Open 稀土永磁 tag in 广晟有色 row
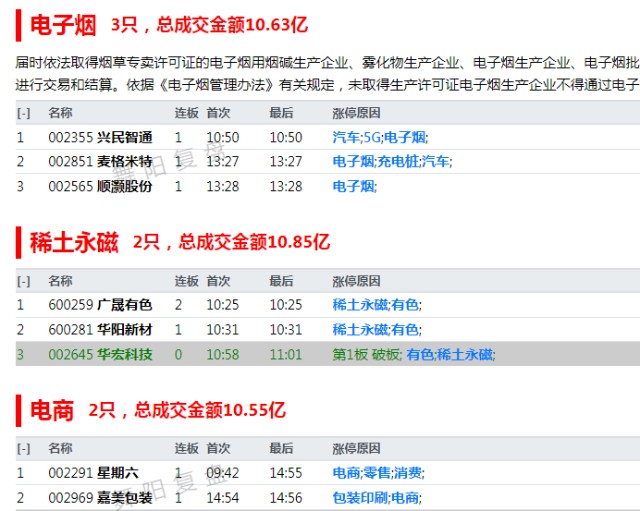 tap(360, 305)
